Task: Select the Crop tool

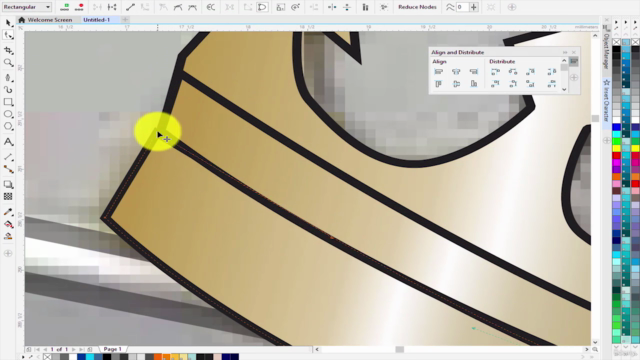Action: pos(8,51)
